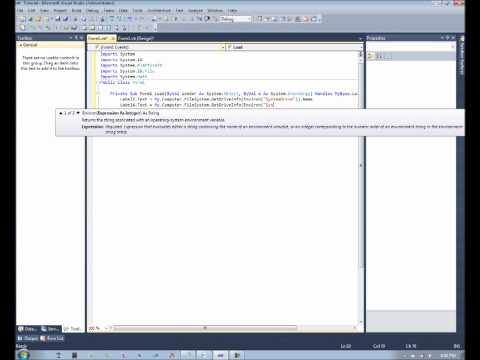Screen dimensions: 480x360
Task: Open the Project menu
Action: [60, 11]
